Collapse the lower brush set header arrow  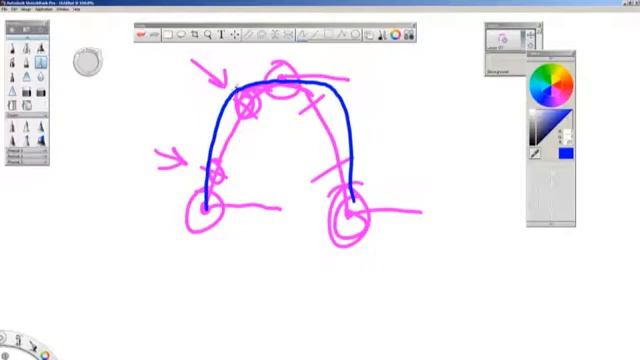coord(45,116)
